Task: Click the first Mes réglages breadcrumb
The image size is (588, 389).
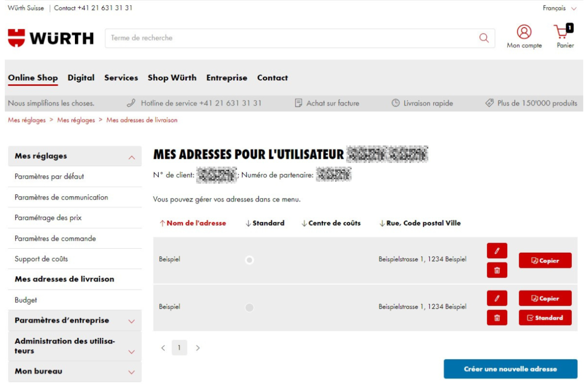Action: tap(26, 120)
